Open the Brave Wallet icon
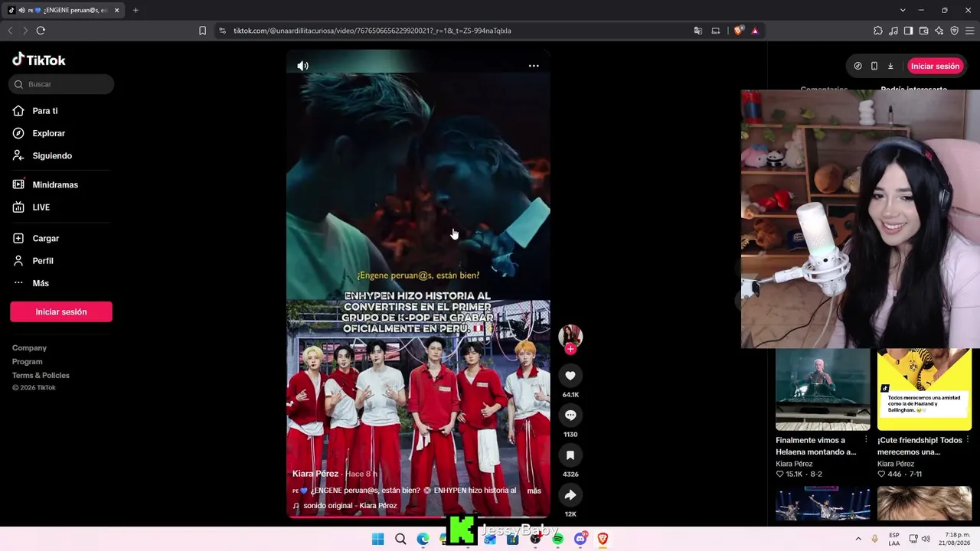This screenshot has width=980, height=551. click(923, 31)
